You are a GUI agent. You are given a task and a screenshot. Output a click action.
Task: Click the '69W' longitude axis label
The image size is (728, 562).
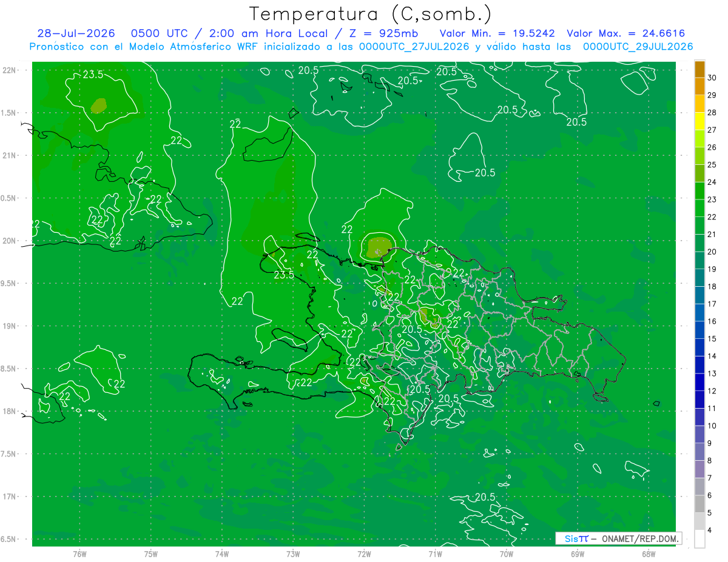578,554
